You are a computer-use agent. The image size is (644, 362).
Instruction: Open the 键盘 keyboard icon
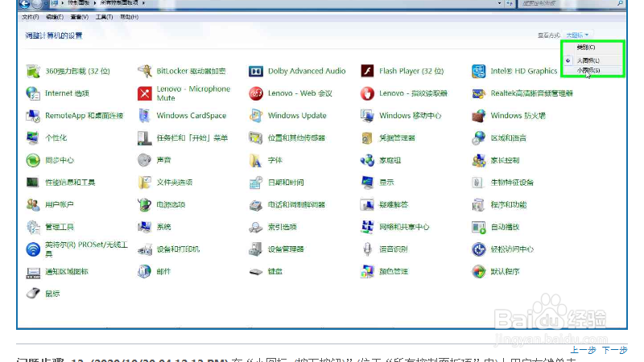coord(256,272)
